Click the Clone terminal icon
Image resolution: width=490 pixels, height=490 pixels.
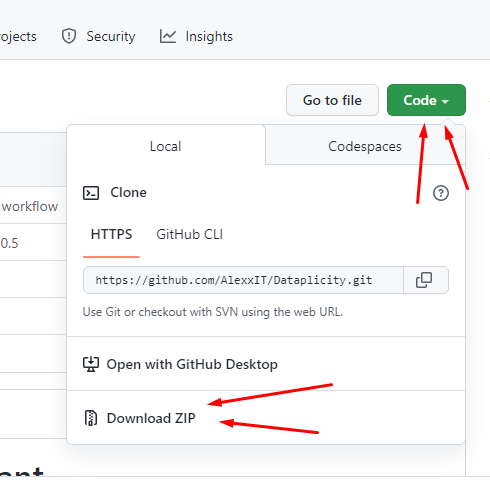click(x=91, y=193)
